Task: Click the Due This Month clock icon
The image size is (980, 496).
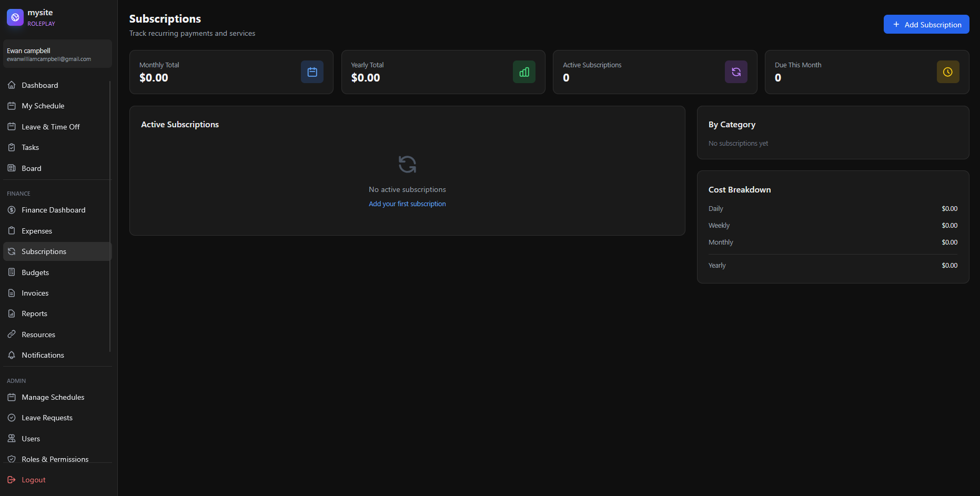Action: [947, 72]
